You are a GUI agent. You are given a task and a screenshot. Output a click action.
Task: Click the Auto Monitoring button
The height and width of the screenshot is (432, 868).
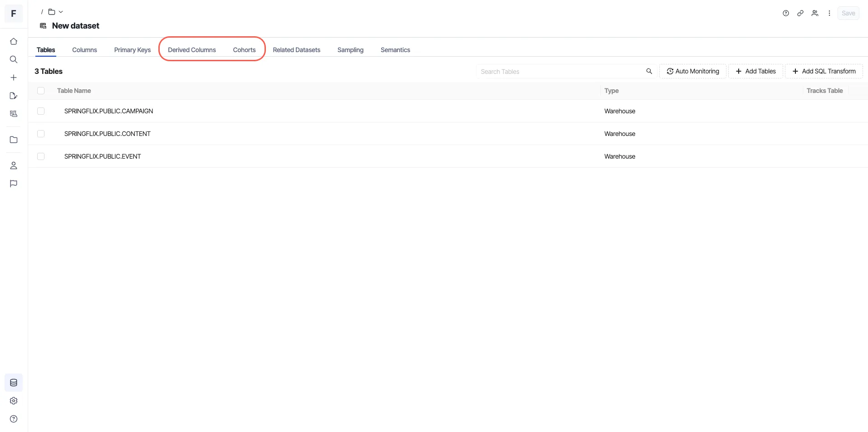(x=692, y=71)
